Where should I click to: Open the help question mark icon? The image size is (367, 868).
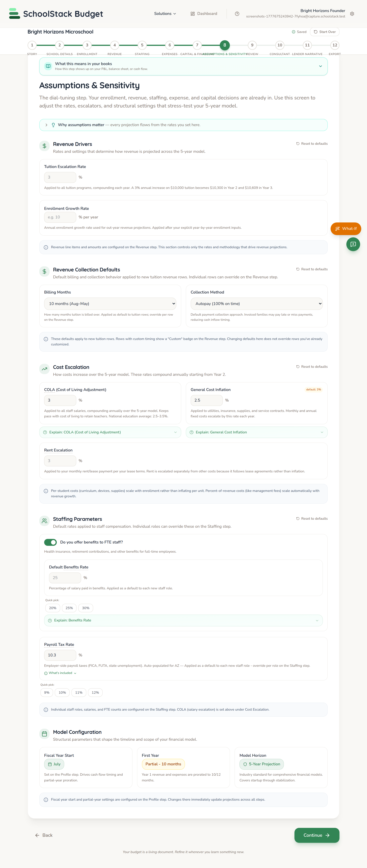click(237, 14)
